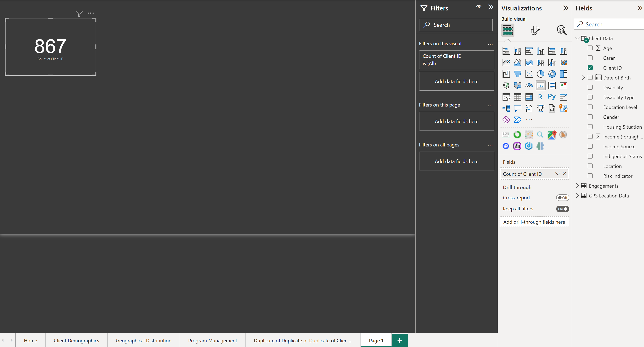Viewport: 644px width, 347px height.
Task: Choose the Google Maps custom visual
Action: (x=551, y=135)
